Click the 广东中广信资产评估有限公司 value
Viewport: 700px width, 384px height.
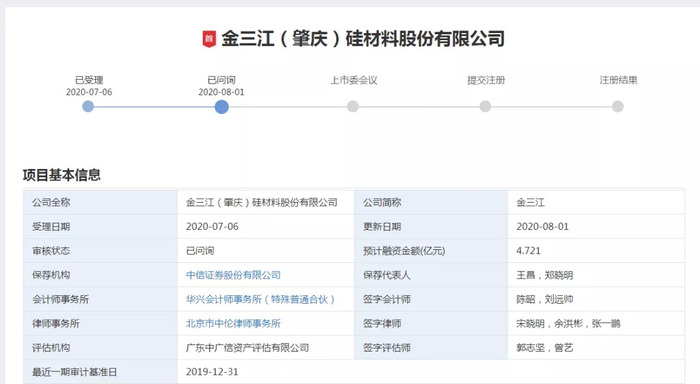247,347
